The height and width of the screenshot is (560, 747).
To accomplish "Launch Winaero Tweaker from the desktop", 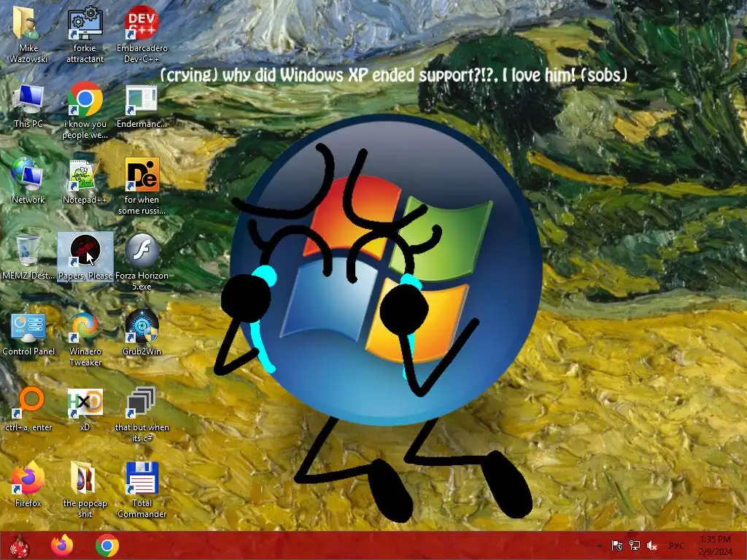I will click(85, 338).
